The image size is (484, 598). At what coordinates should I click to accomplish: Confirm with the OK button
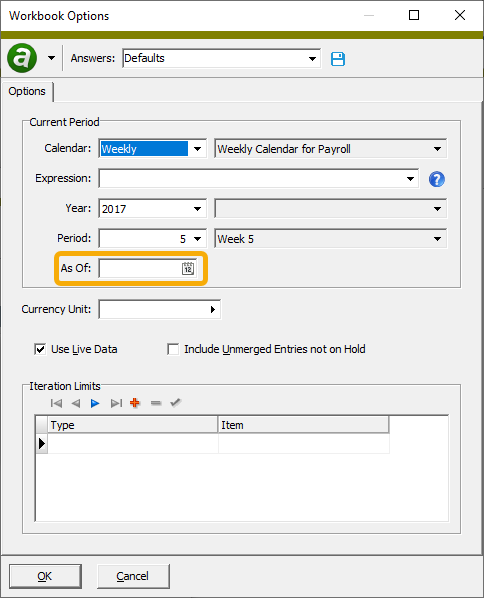click(45, 576)
